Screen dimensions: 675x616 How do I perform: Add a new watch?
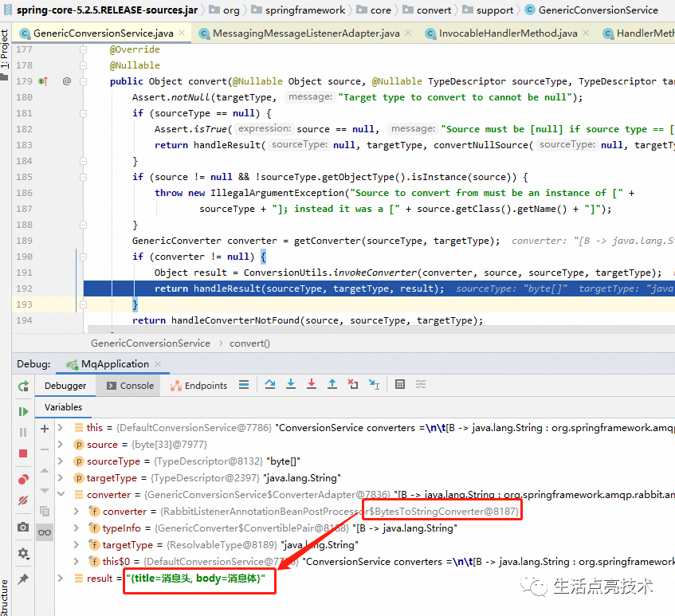coord(45,429)
